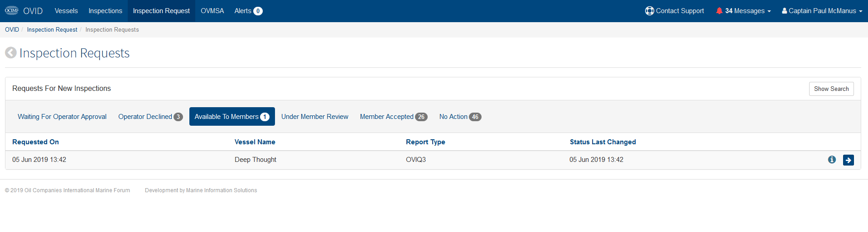The image size is (868, 232).
Task: Click the Alerts count badge
Action: pyautogui.click(x=258, y=11)
